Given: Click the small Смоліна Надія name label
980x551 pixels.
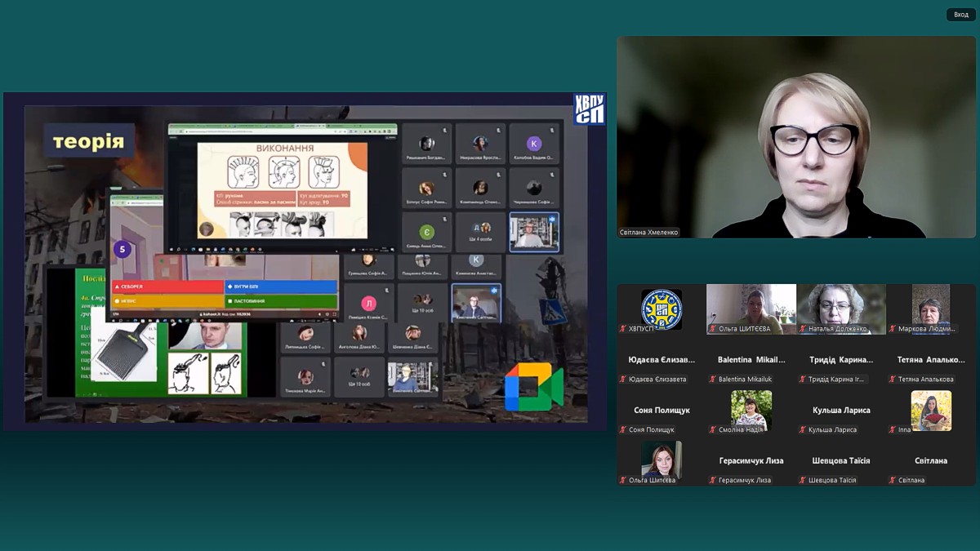Looking at the screenshot, I should coord(741,430).
